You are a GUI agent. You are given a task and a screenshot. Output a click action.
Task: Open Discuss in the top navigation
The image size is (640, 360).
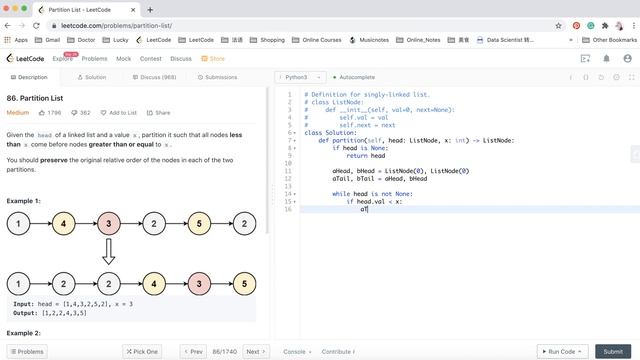pyautogui.click(x=181, y=59)
